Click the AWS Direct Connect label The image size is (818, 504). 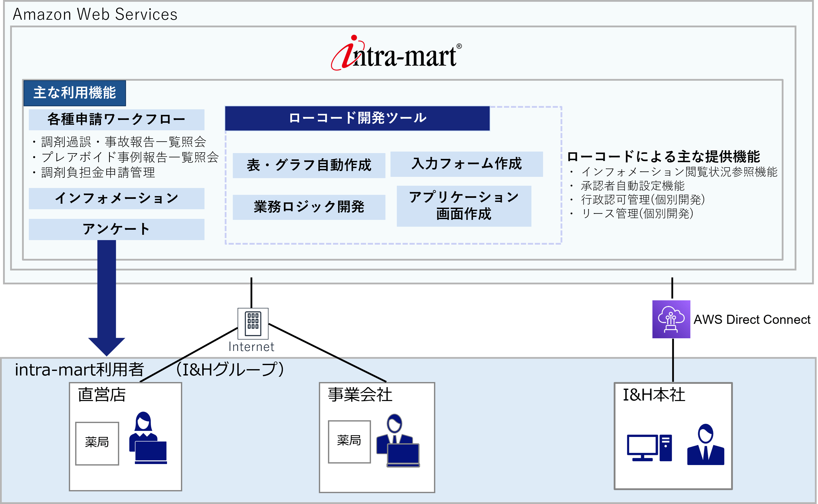coord(752,320)
